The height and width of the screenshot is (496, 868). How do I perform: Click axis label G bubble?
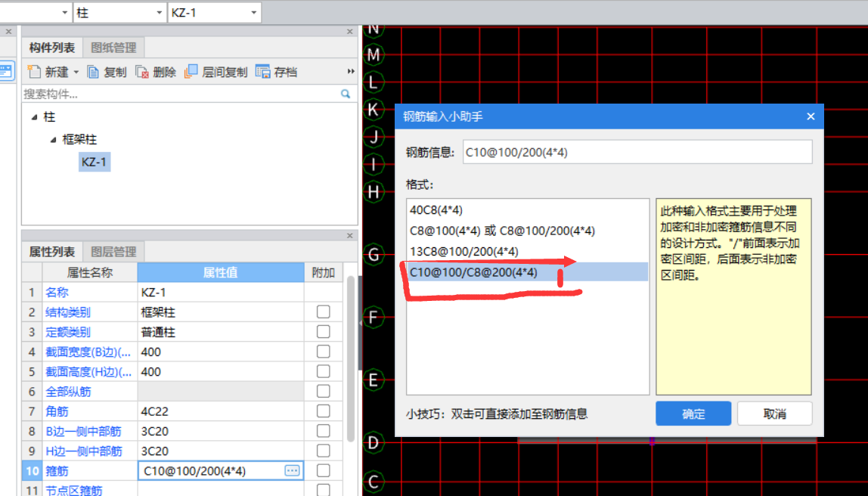tap(374, 255)
